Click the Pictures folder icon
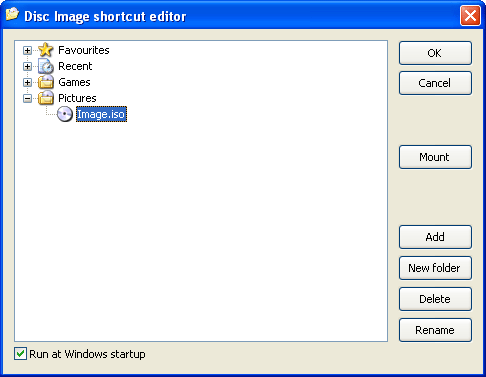 [46, 98]
